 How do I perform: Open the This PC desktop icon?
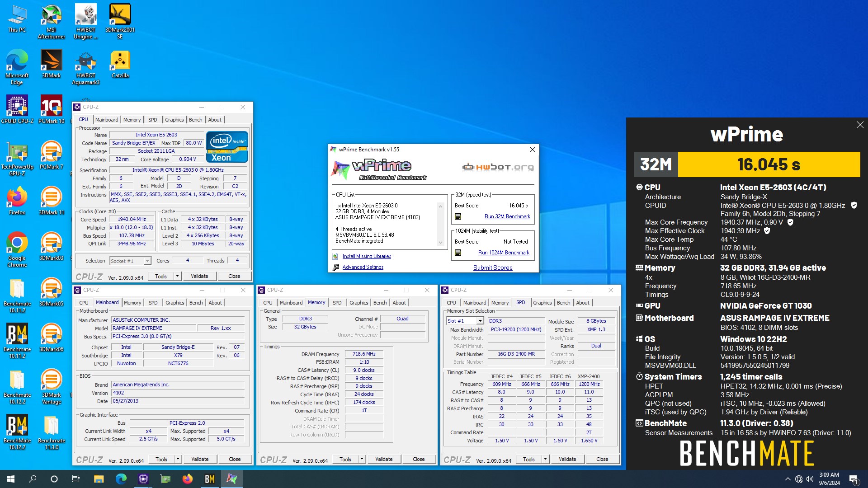[x=17, y=19]
